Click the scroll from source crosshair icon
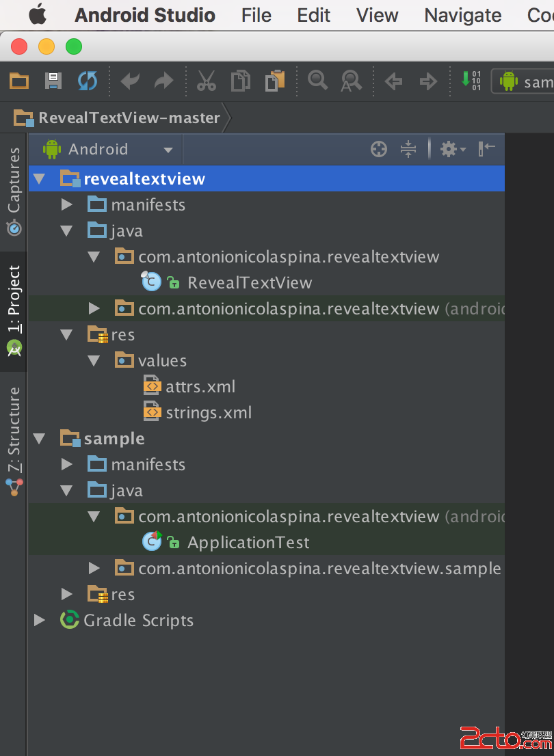 click(379, 149)
